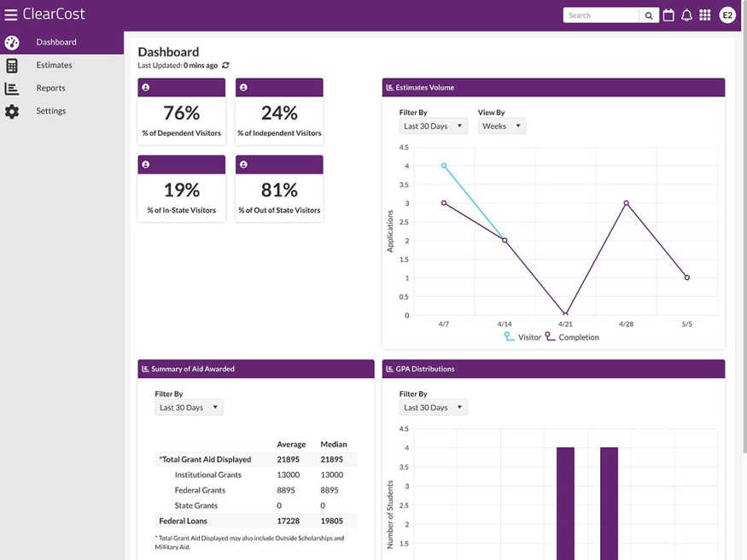Open the notifications bell
The height and width of the screenshot is (560, 747).
[686, 15]
